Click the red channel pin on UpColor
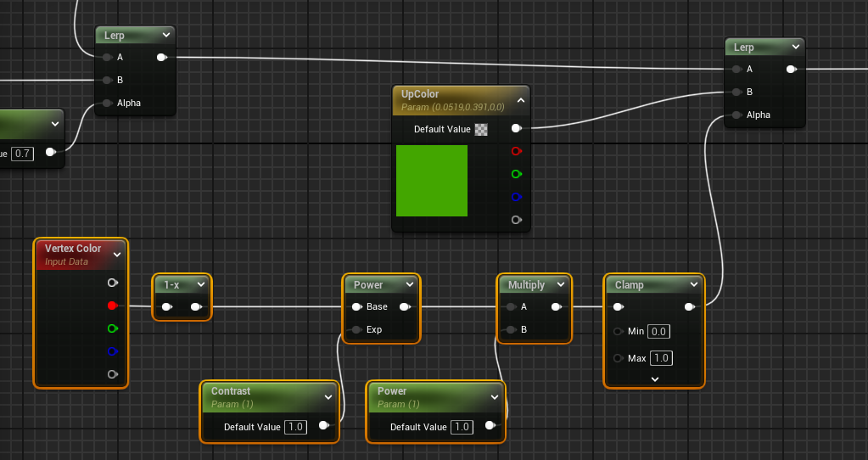Screen dimensions: 868x460 pyautogui.click(x=516, y=152)
